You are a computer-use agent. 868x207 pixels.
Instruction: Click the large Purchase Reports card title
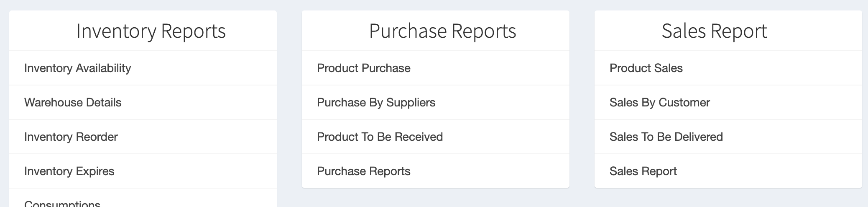pyautogui.click(x=443, y=31)
